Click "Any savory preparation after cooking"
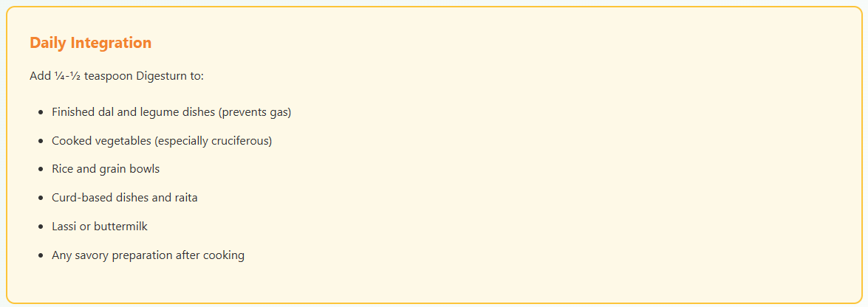Screen dimensions: 868x307 coord(148,255)
